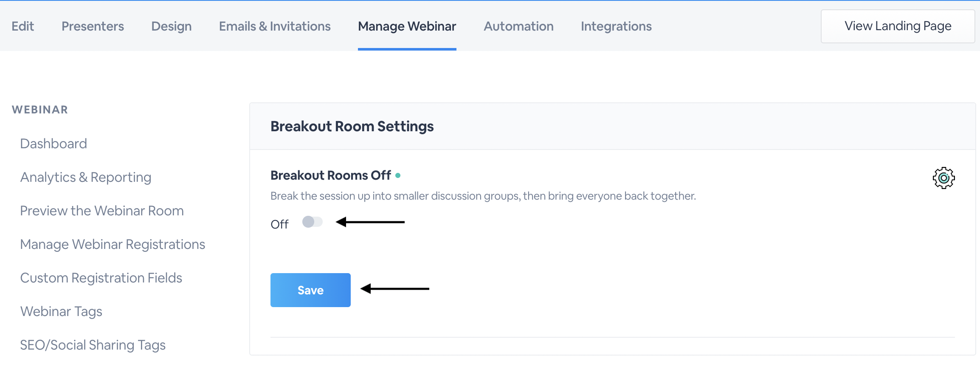Click the Breakout Room Settings heading
This screenshot has height=367, width=980.
pyautogui.click(x=352, y=127)
